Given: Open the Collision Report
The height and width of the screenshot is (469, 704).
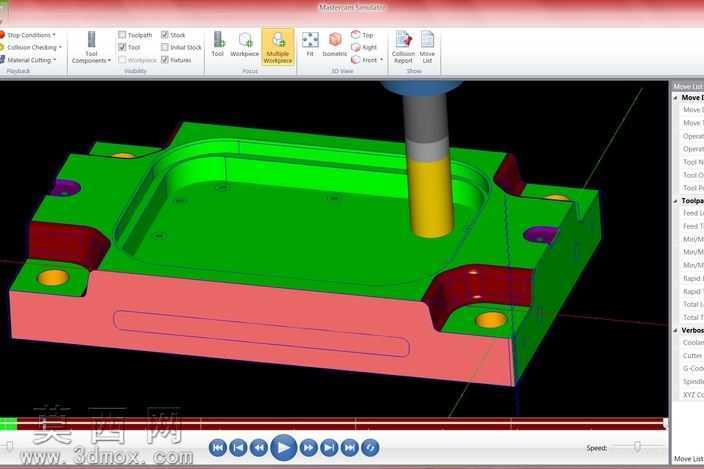Looking at the screenshot, I should point(403,47).
